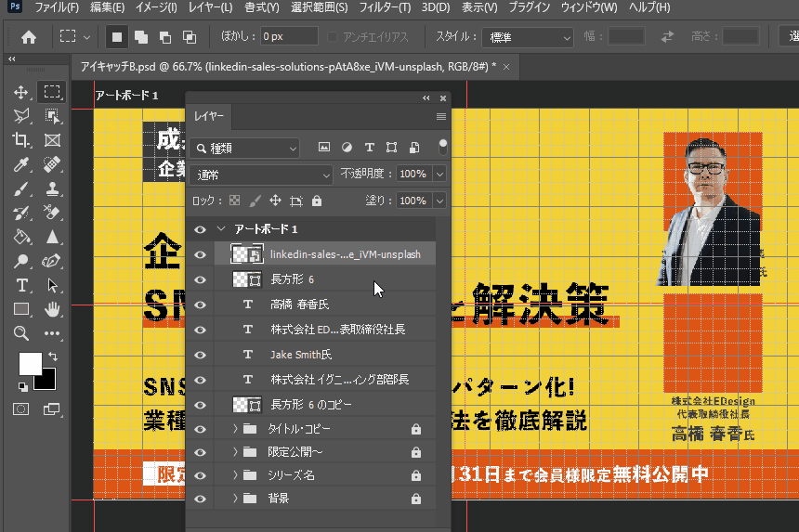Lock all with padlock icon
This screenshot has height=532, width=799.
click(317, 201)
